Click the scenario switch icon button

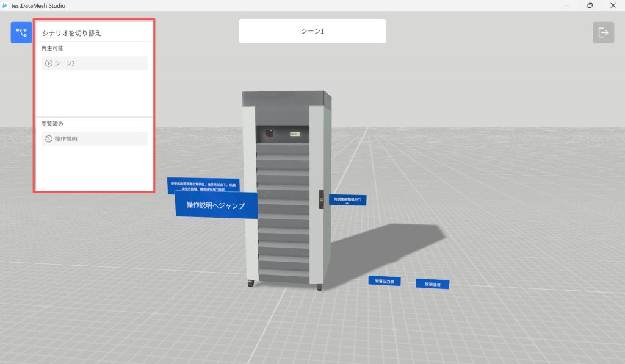pyautogui.click(x=21, y=32)
